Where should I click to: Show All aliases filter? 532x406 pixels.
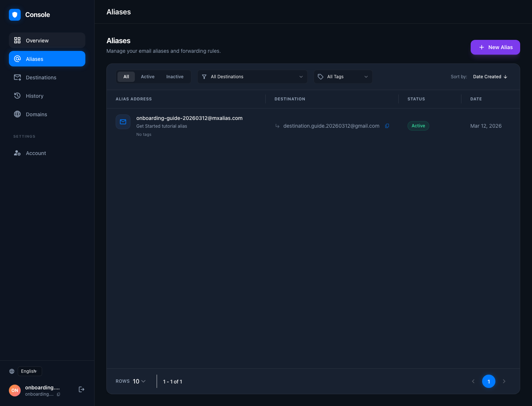tap(126, 76)
